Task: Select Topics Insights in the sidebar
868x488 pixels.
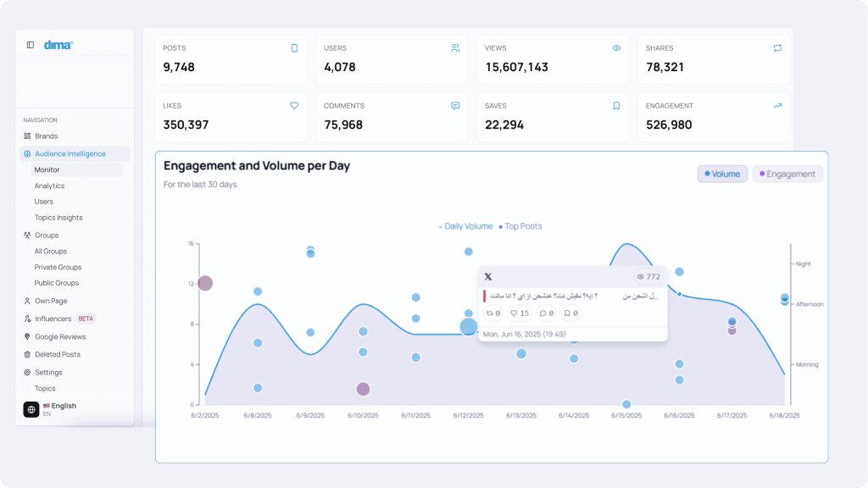Action: pos(58,218)
